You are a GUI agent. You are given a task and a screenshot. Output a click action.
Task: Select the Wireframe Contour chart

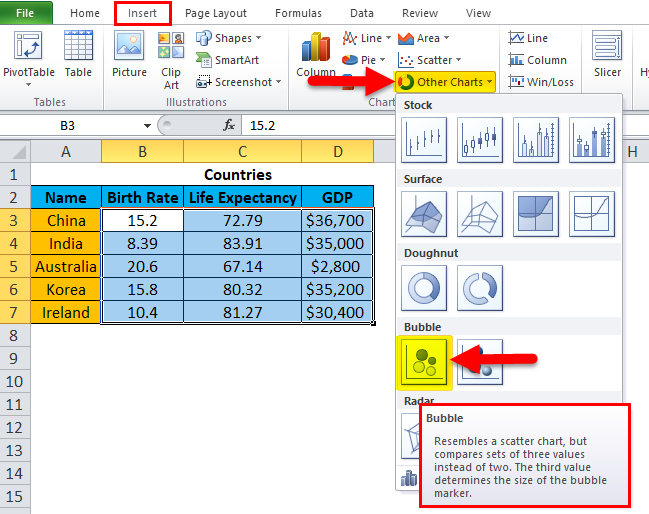[591, 214]
